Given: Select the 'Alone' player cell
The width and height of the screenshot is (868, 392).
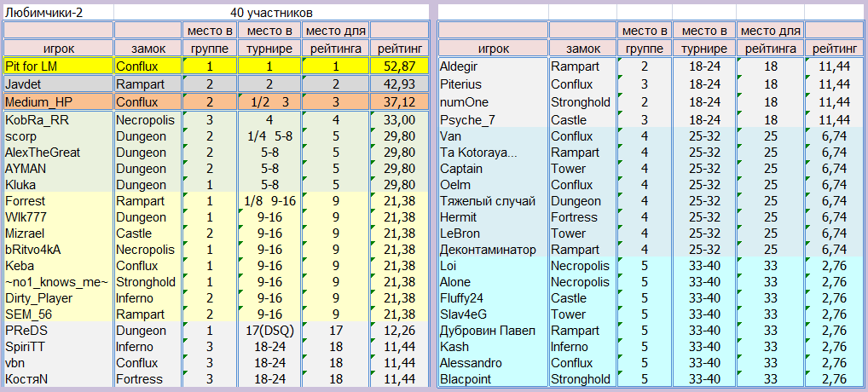Looking at the screenshot, I should (493, 281).
